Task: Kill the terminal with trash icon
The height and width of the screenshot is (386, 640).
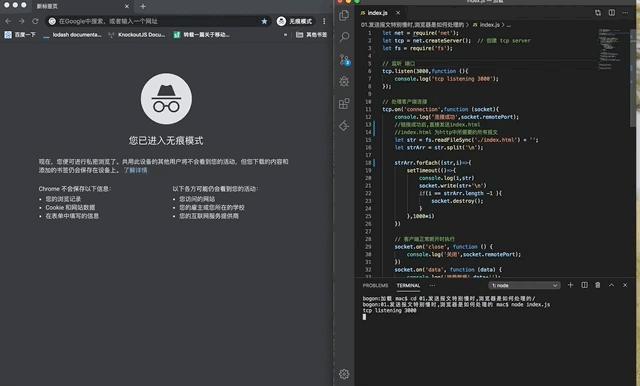Action: coord(598,285)
